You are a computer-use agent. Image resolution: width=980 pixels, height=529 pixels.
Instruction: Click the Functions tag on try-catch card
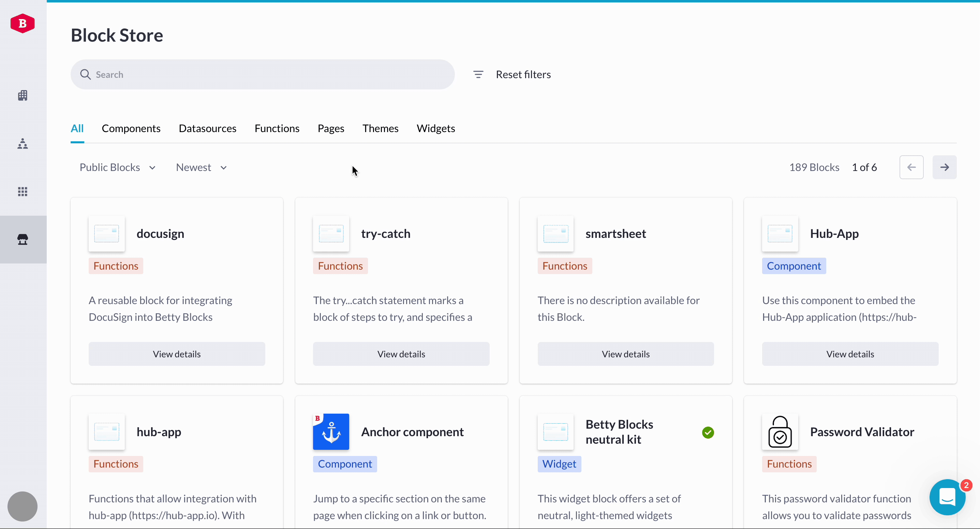tap(341, 266)
